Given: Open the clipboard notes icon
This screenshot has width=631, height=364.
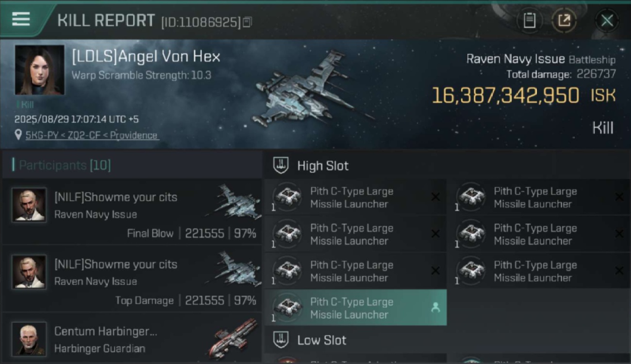Looking at the screenshot, I should [530, 20].
